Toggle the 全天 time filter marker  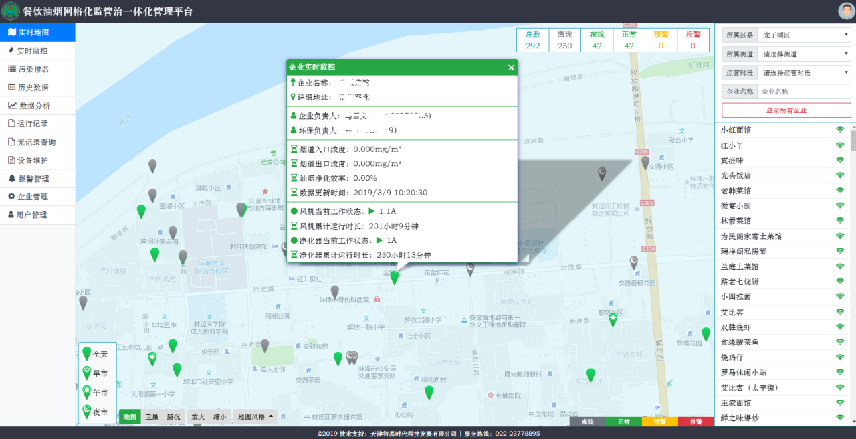coord(93,352)
